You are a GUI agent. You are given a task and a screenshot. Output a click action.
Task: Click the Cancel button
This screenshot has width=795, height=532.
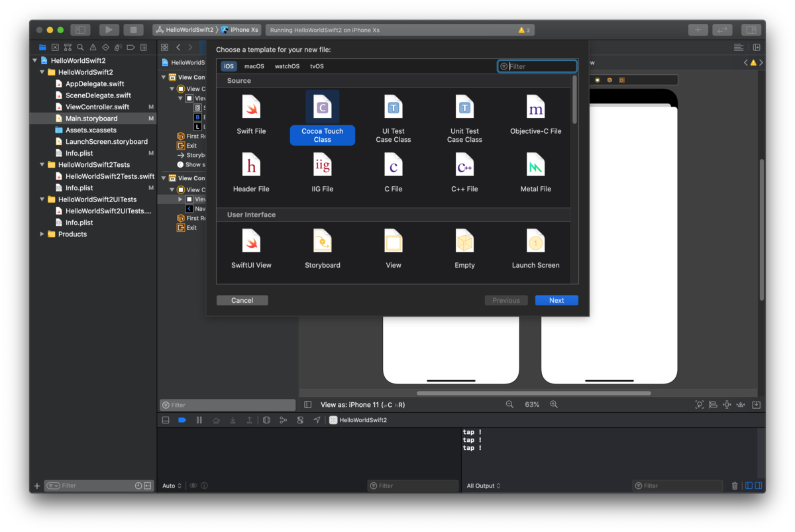[242, 300]
